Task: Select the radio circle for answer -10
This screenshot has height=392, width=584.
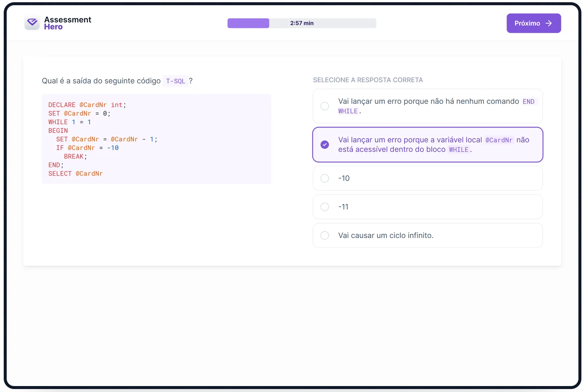Action: point(325,179)
